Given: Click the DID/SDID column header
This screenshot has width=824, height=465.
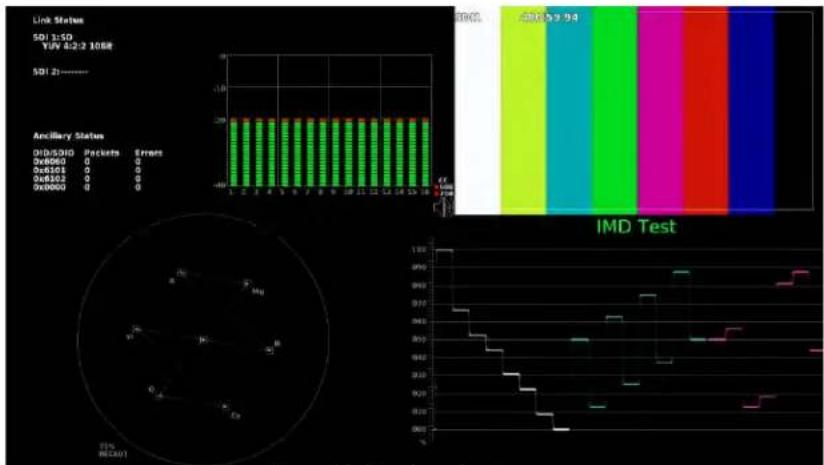Looking at the screenshot, I should (54, 153).
